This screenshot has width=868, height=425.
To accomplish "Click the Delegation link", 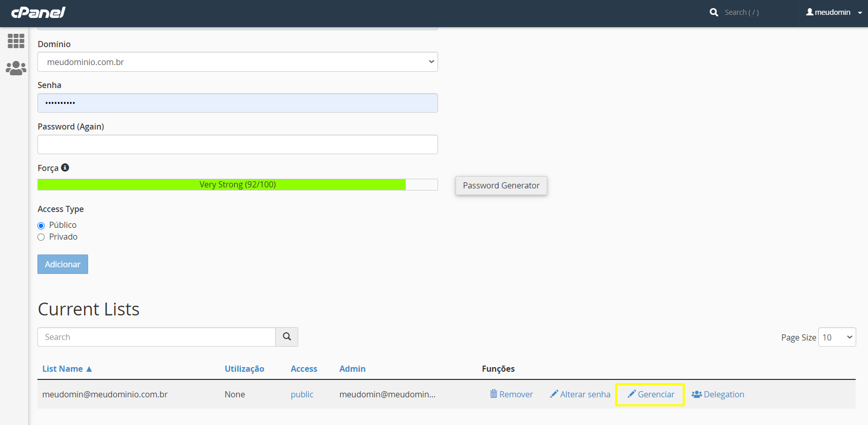I will (x=724, y=394).
